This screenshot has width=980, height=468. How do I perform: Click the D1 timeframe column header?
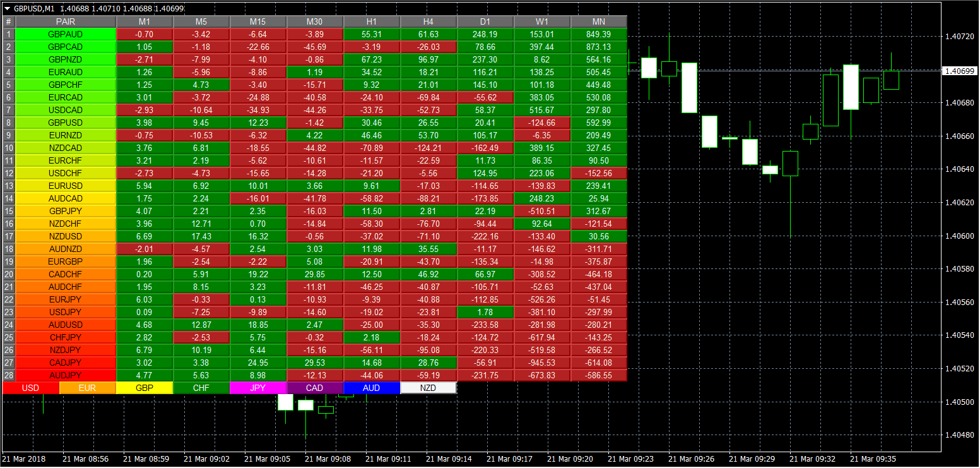coord(485,21)
